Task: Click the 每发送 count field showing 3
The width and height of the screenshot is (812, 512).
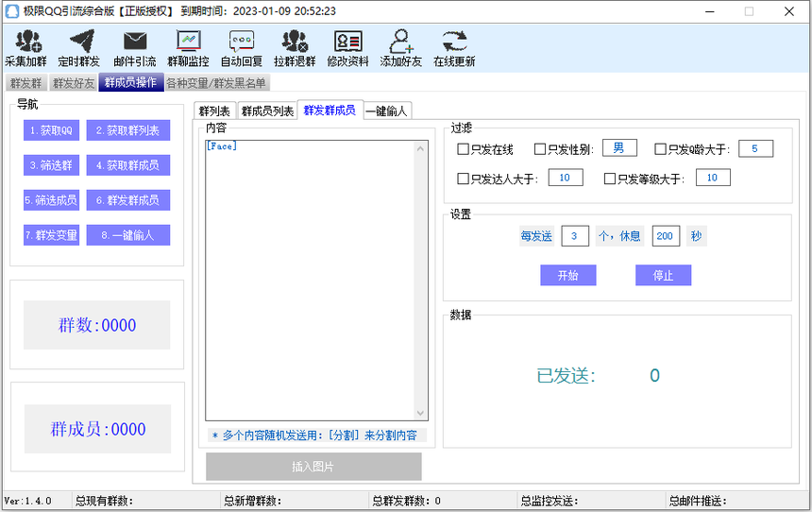Action: pyautogui.click(x=575, y=236)
